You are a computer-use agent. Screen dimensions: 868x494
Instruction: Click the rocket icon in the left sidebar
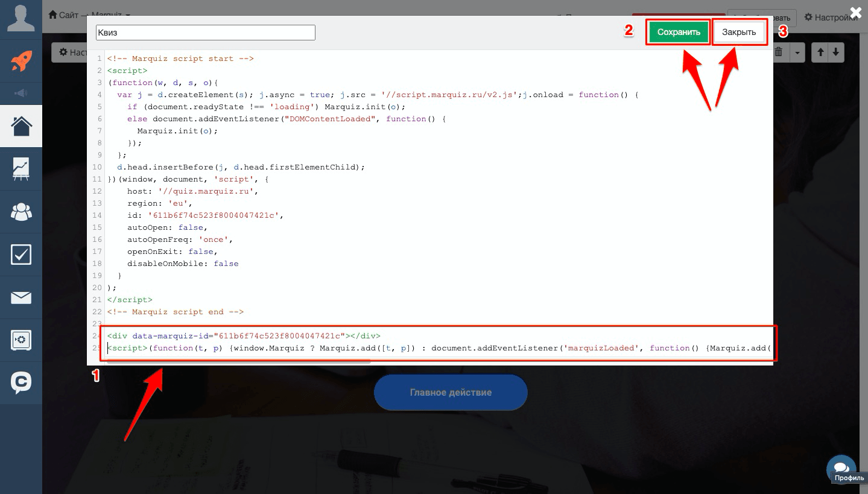21,61
